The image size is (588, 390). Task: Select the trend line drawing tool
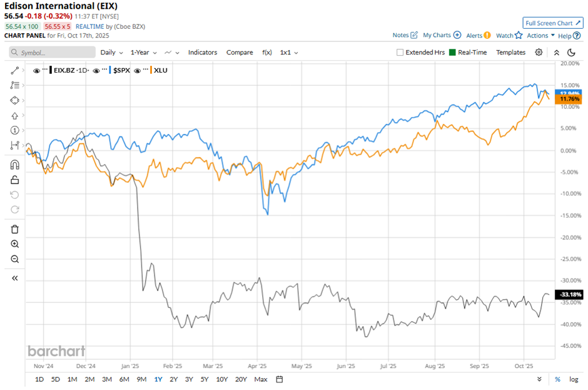(x=14, y=70)
